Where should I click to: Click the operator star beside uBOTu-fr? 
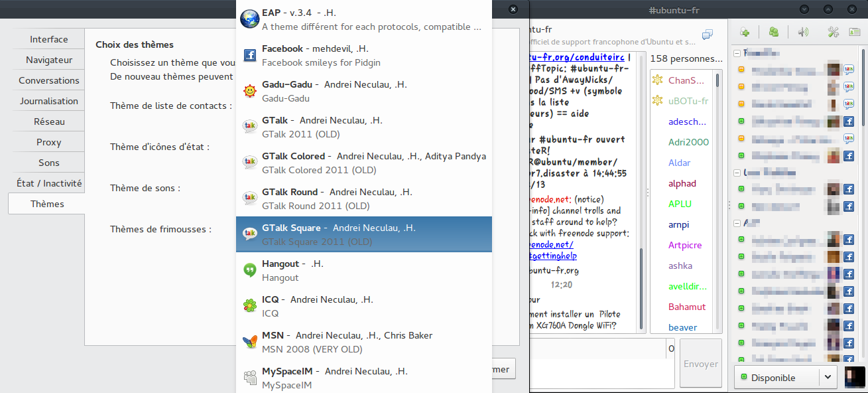[x=658, y=101]
